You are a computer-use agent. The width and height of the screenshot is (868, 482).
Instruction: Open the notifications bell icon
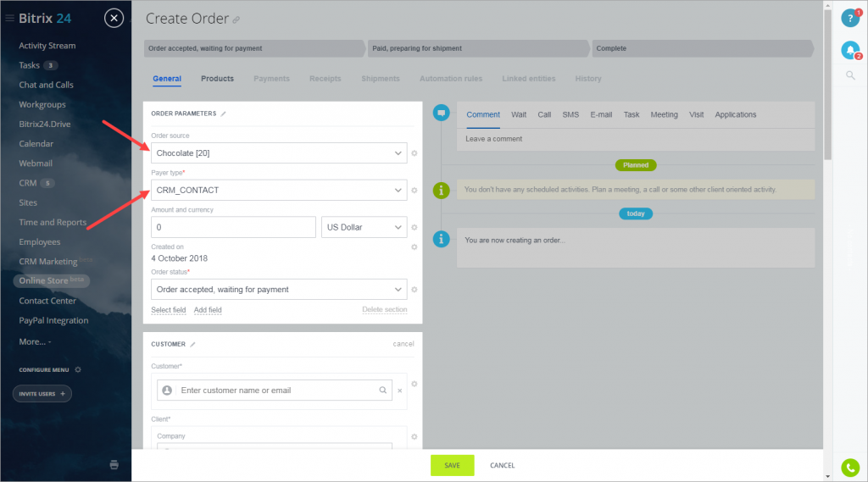(x=850, y=50)
